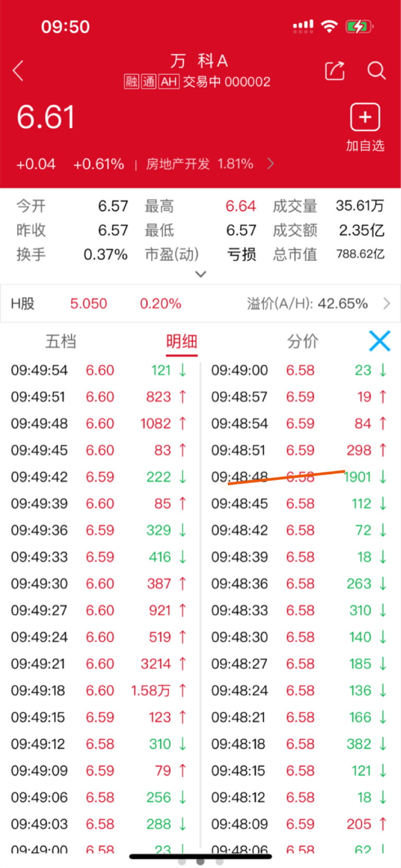Screen dimensions: 401x868
Task: Select the 09:48:09 trade of 205
Action: tap(299, 824)
